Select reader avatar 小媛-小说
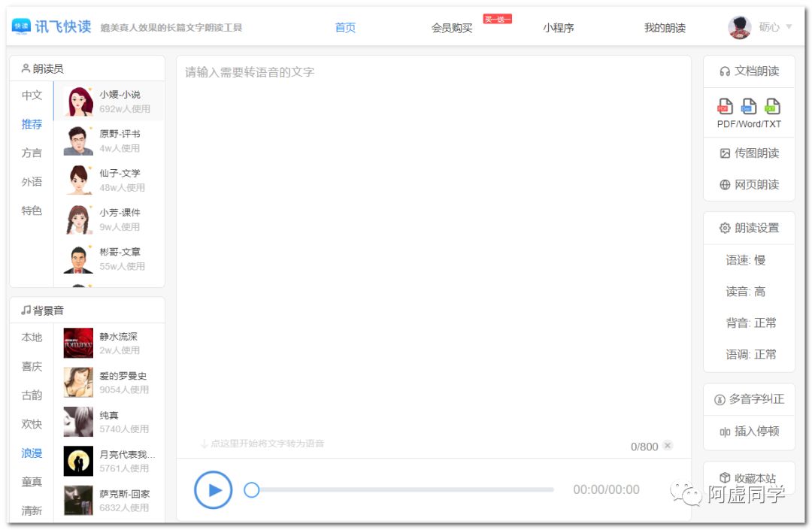Screen dimensions: 812x530 tap(78, 101)
